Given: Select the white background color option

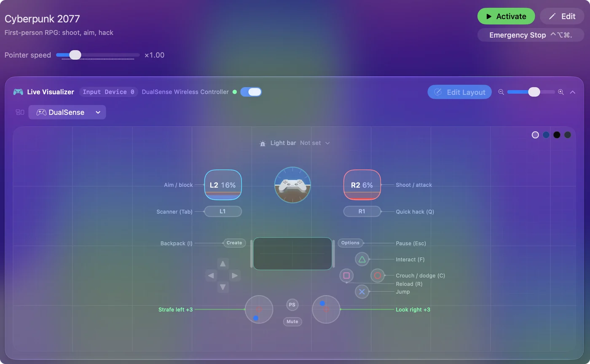Looking at the screenshot, I should coord(535,135).
